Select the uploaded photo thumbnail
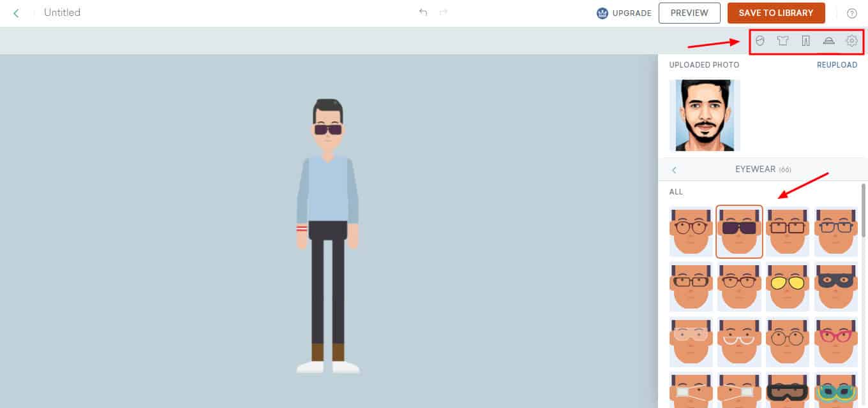Viewport: 868px width, 408px height. pyautogui.click(x=705, y=115)
